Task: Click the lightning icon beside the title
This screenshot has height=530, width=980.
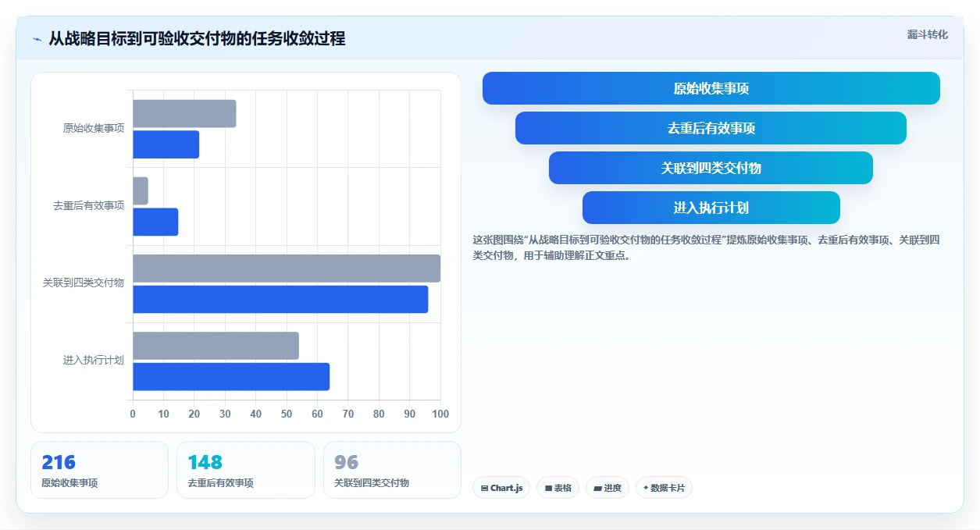Action: click(37, 39)
